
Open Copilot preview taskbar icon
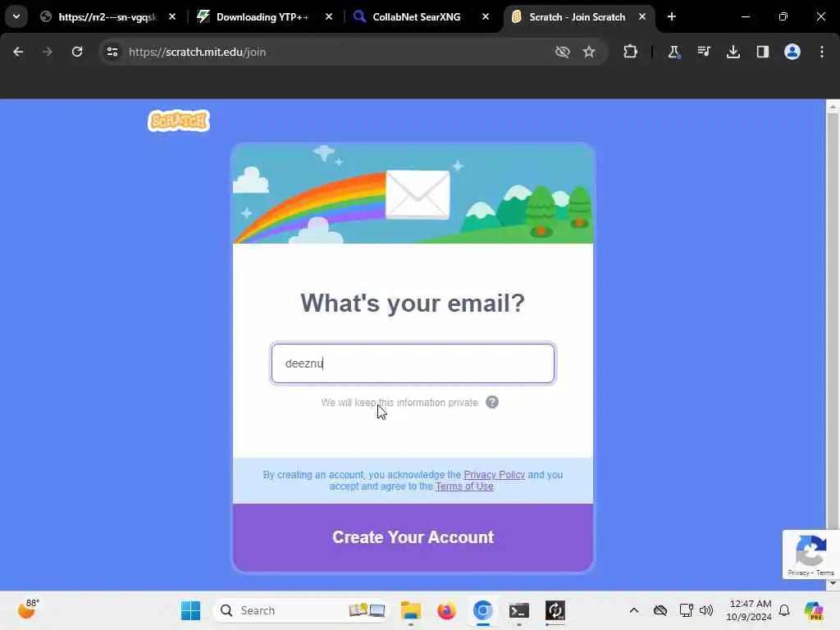(x=813, y=610)
